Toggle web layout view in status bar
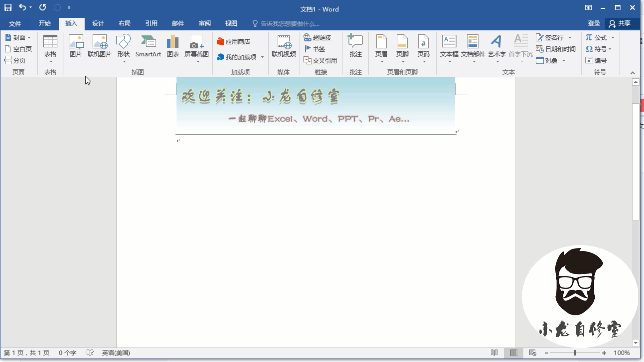 (532, 353)
